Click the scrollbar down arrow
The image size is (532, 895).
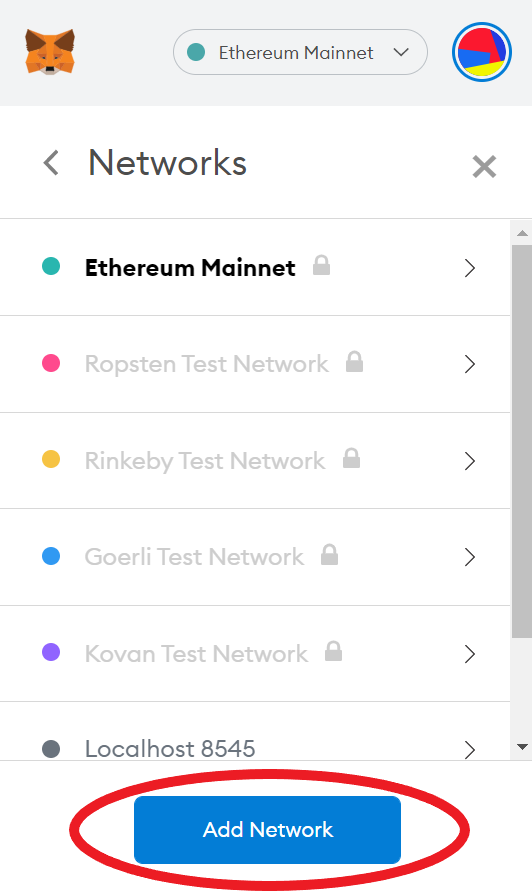(522, 747)
